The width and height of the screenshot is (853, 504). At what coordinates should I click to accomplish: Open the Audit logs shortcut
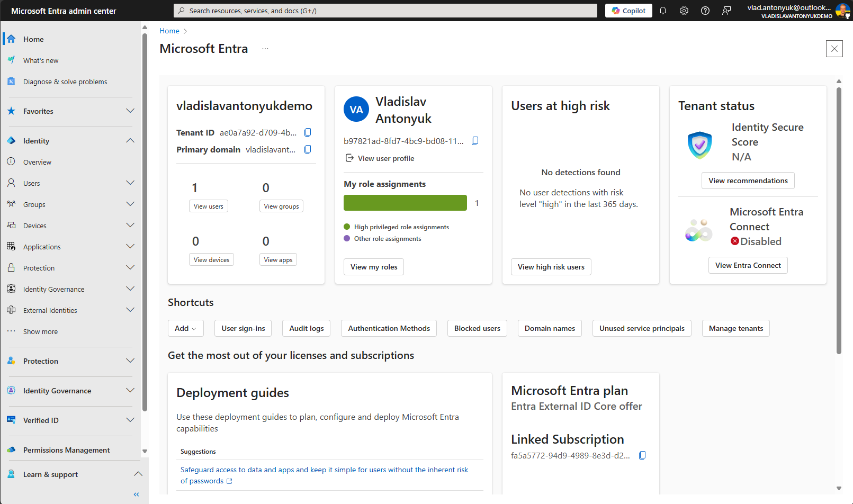coord(307,328)
